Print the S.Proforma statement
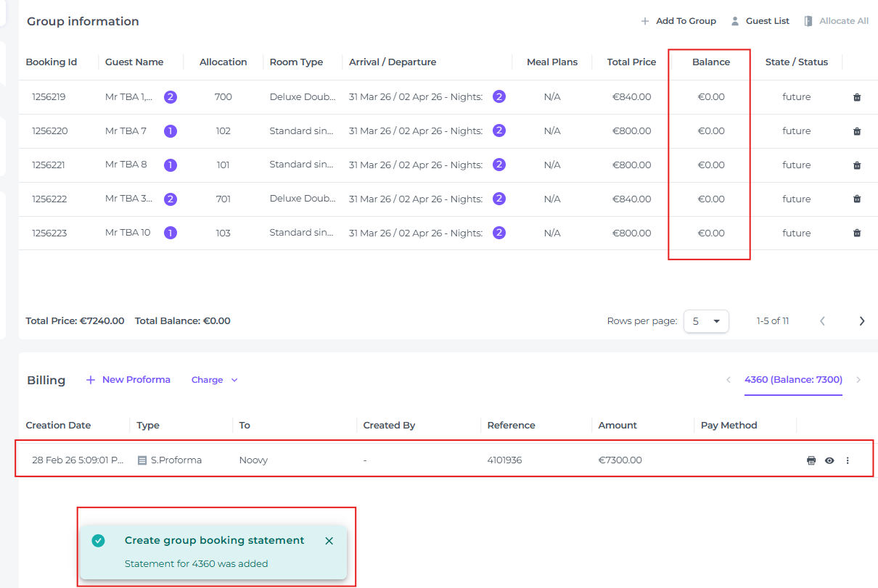 811,460
